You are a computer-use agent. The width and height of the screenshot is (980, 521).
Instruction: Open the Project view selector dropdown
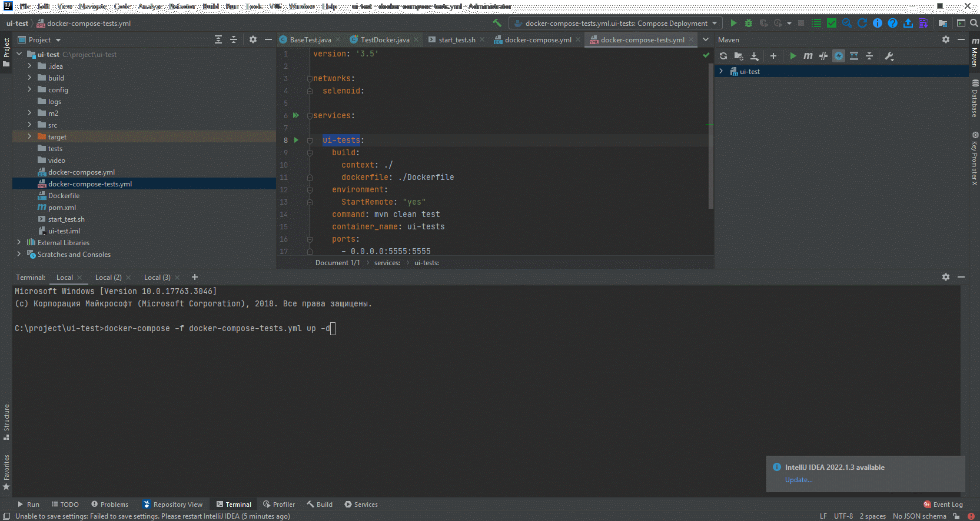(40, 39)
